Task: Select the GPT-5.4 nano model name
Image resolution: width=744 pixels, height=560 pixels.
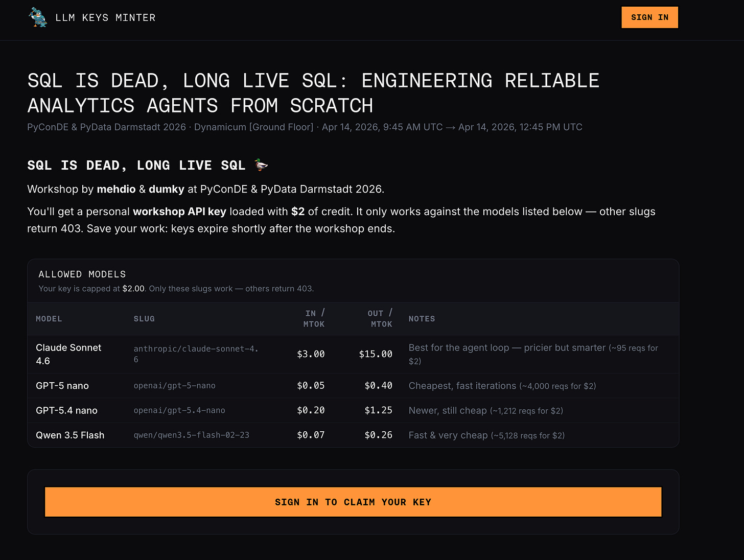Action: tap(66, 410)
